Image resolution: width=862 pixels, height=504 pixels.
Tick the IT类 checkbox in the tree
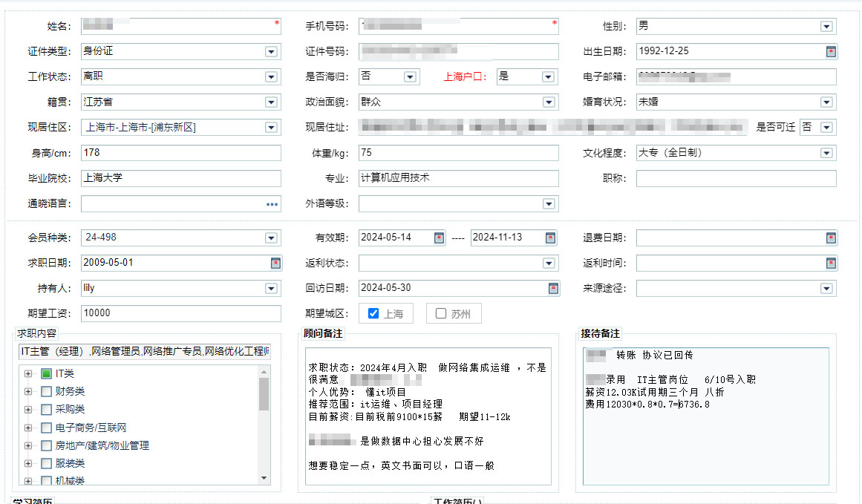(x=46, y=374)
